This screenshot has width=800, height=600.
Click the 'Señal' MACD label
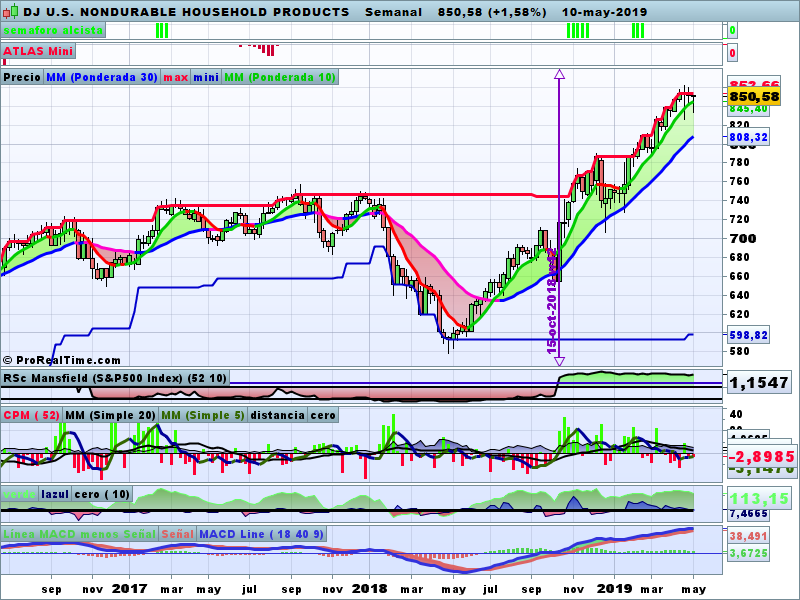coord(178,534)
